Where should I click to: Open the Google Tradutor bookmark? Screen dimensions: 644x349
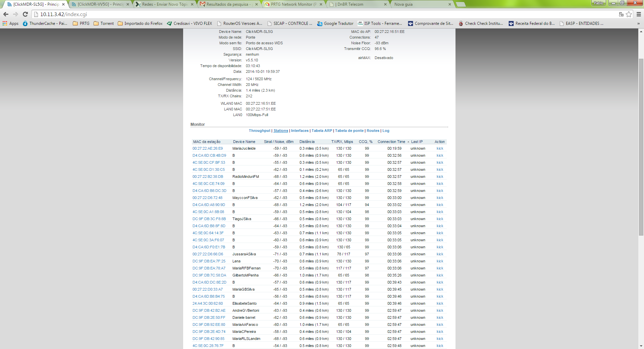[x=335, y=23]
